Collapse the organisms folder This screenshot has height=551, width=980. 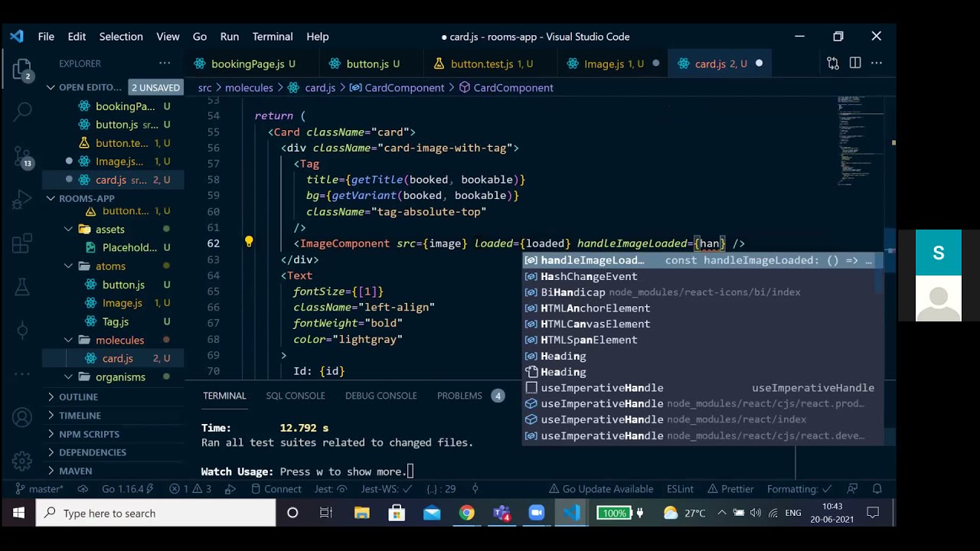point(68,377)
